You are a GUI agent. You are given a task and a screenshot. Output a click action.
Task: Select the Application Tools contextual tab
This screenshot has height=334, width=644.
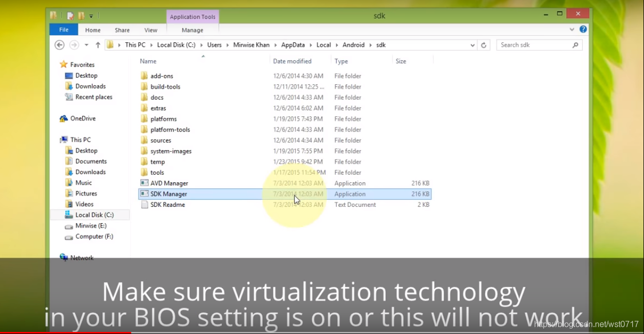coord(193,17)
